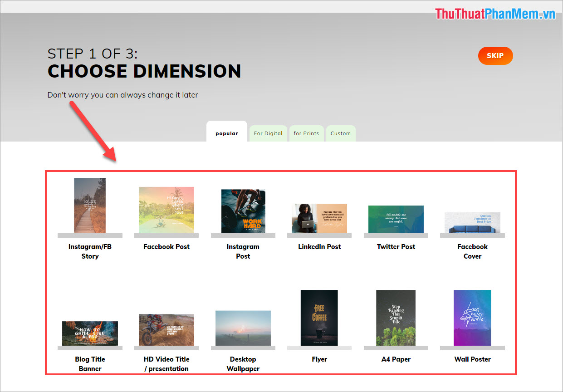Pick the Desktop Wallpaper preview image
Screen dimensions: 563x392
243,328
